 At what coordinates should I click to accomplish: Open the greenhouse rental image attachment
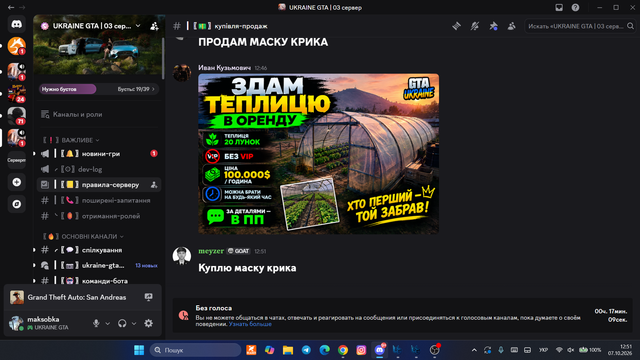pos(318,154)
